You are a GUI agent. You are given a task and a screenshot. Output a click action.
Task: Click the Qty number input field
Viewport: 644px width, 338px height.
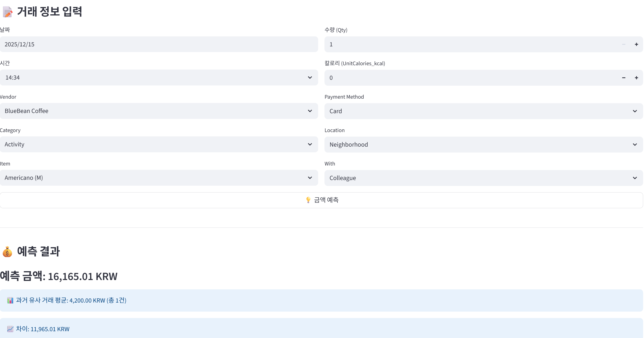[470, 44]
